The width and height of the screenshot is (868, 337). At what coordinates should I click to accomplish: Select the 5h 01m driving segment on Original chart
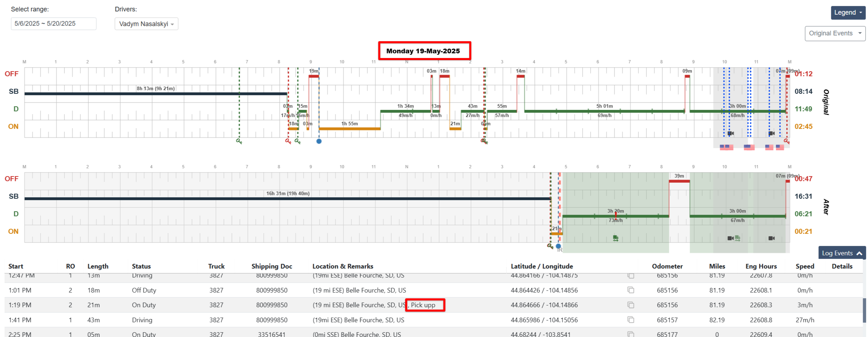[x=604, y=111]
